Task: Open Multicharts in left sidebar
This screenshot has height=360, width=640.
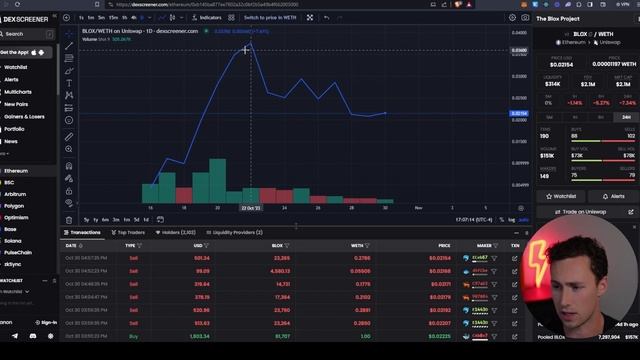Action: pyautogui.click(x=18, y=92)
